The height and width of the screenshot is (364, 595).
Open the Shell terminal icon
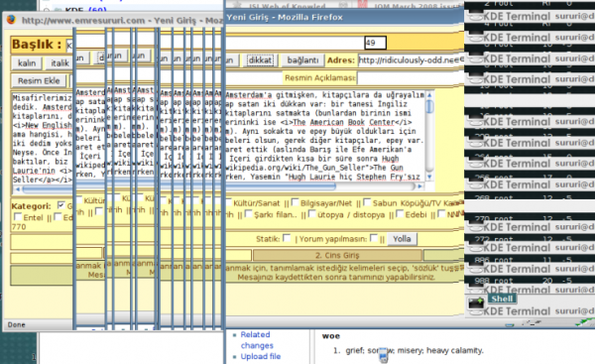point(476,303)
